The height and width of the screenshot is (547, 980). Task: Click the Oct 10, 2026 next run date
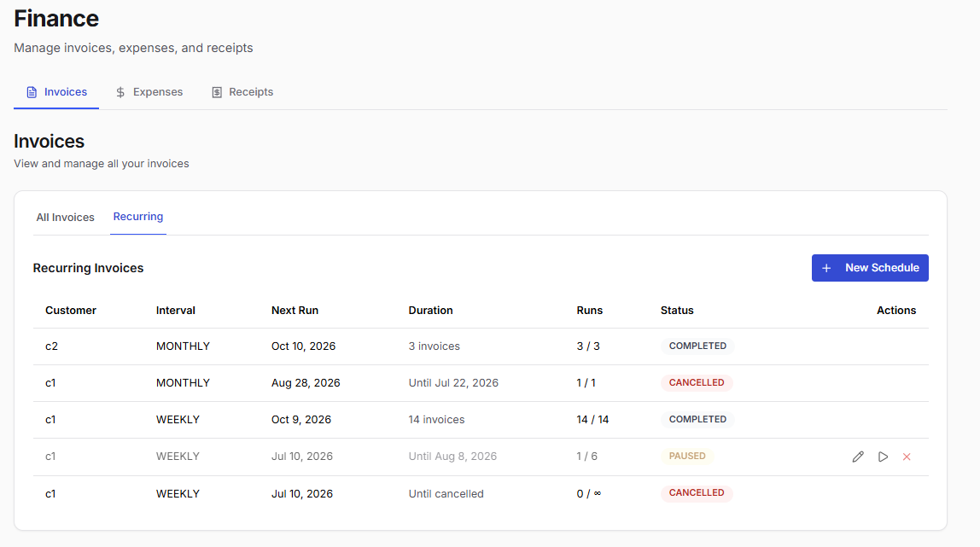pyautogui.click(x=303, y=346)
